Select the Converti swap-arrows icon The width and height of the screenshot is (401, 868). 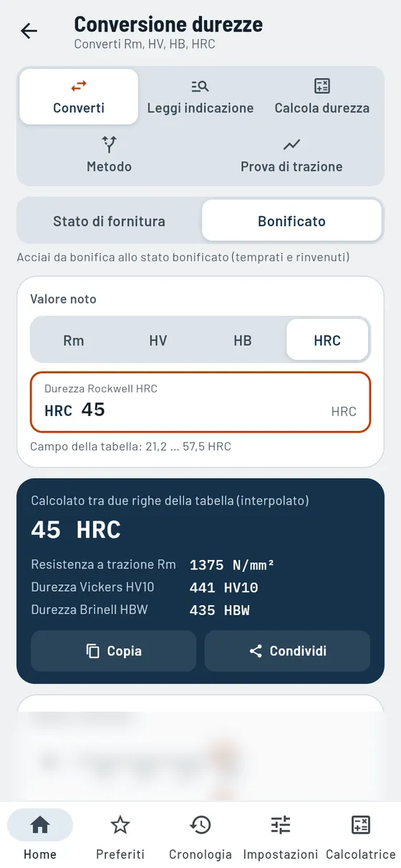[x=79, y=86]
